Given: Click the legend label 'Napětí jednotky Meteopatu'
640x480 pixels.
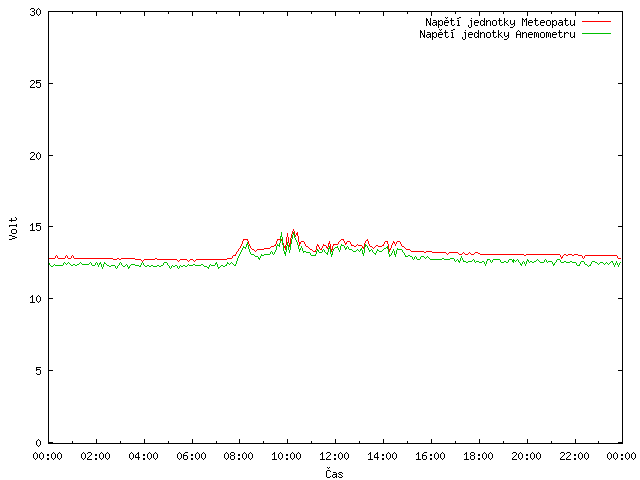Looking at the screenshot, I should pos(500,22).
